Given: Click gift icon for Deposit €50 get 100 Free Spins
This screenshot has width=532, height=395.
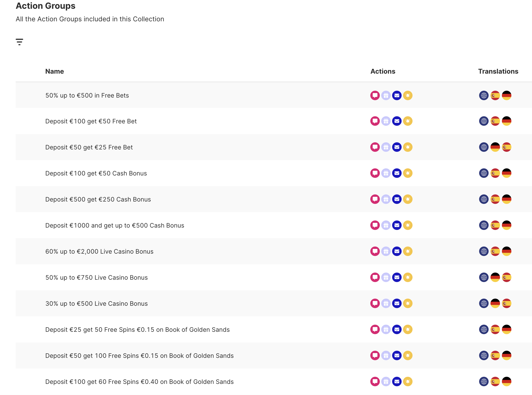Looking at the screenshot, I should (386, 355).
